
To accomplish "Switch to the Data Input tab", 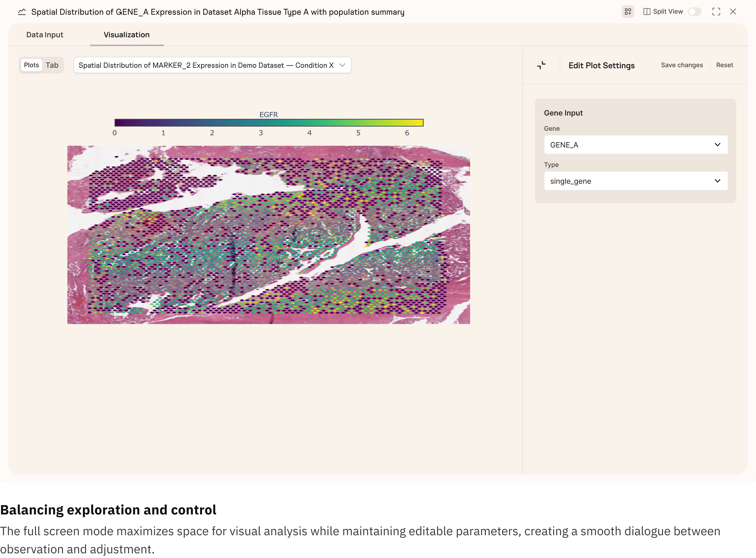I will [x=45, y=35].
